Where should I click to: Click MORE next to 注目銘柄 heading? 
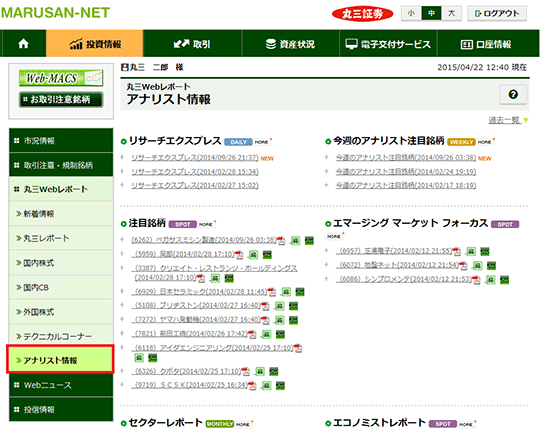[206, 224]
